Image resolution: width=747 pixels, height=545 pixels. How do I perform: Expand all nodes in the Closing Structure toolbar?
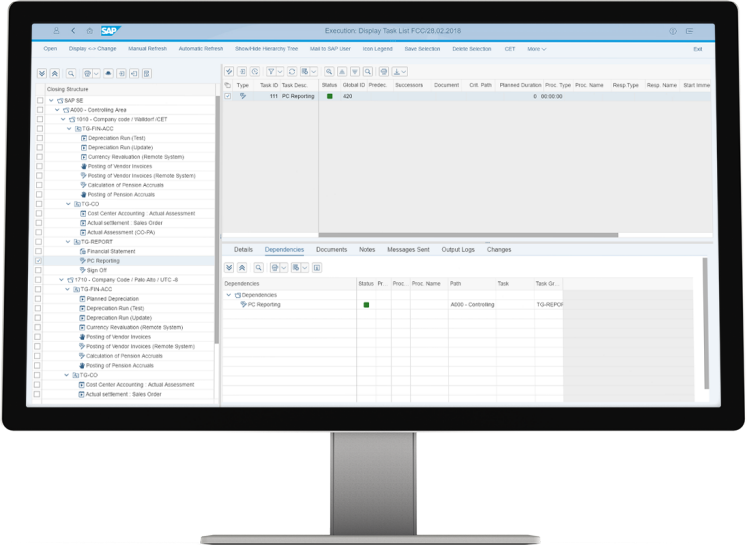pos(42,73)
